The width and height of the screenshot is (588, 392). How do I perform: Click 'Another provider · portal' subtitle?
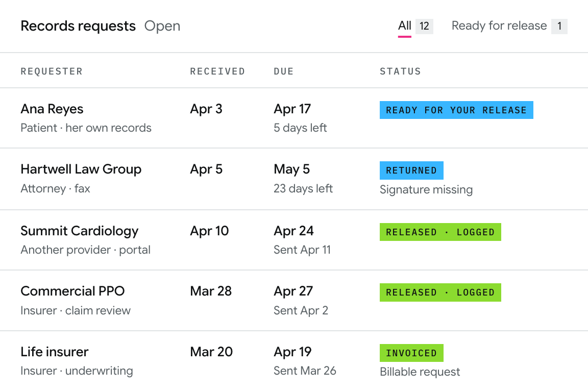[86, 250]
